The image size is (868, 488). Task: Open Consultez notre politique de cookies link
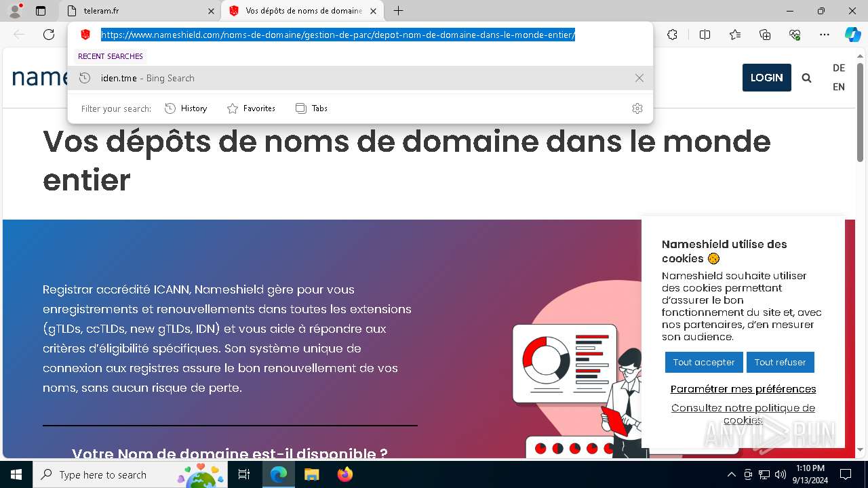[x=743, y=413]
